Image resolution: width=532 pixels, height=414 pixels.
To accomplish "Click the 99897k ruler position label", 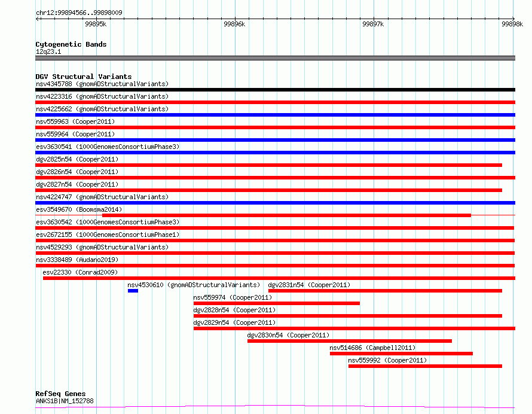I will 373,24.
